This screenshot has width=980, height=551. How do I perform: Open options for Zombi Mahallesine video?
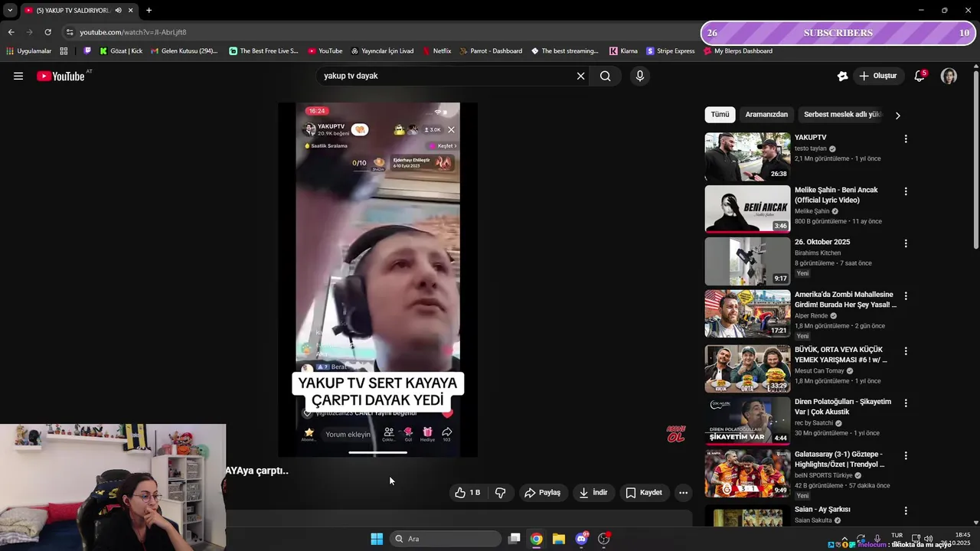click(906, 296)
